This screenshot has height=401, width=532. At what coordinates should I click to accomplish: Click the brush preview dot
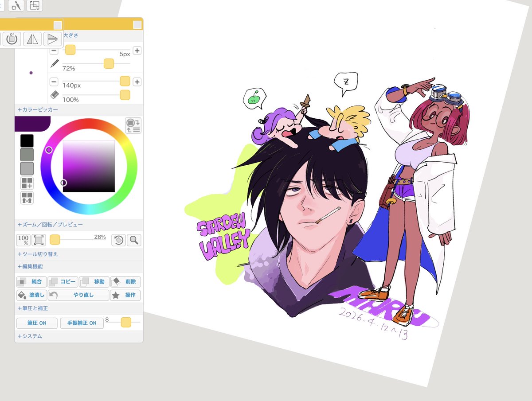(x=31, y=73)
